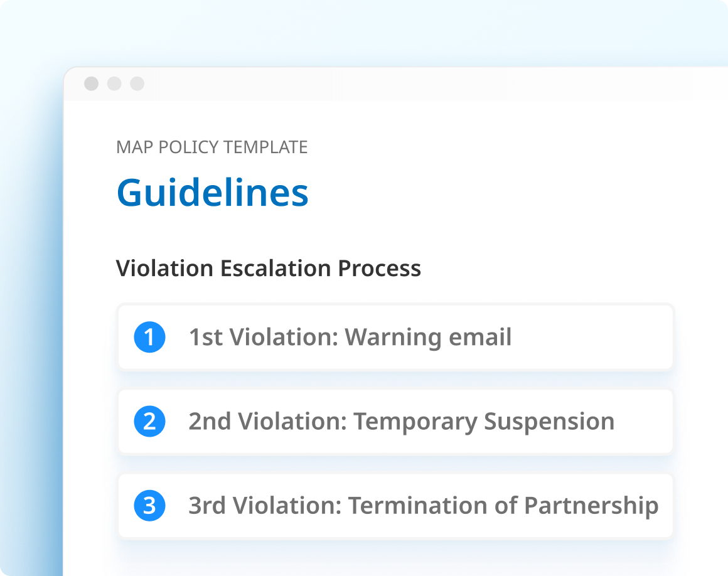
Task: Select the blue Guidelines heading
Action: pos(212,193)
